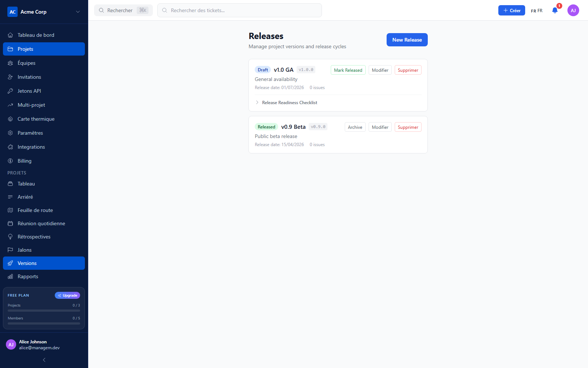Archive the v0.9 Beta release
This screenshot has width=588, height=368.
355,127
